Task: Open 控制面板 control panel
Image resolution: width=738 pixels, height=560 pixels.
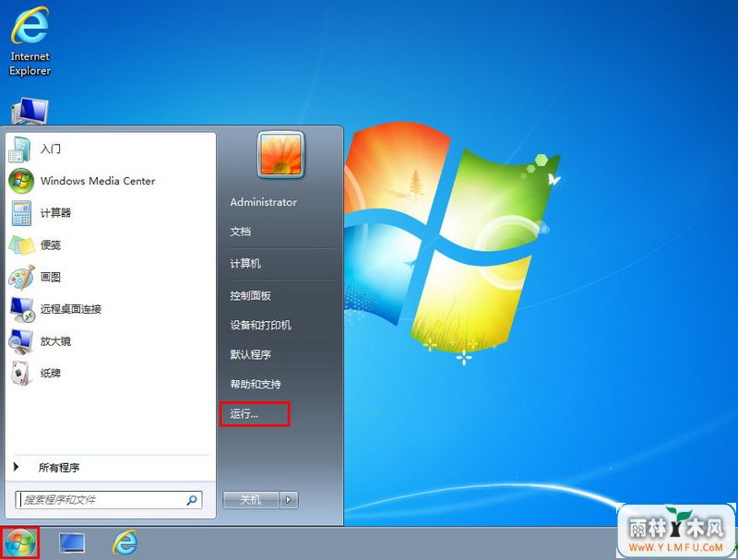Action: (250, 295)
